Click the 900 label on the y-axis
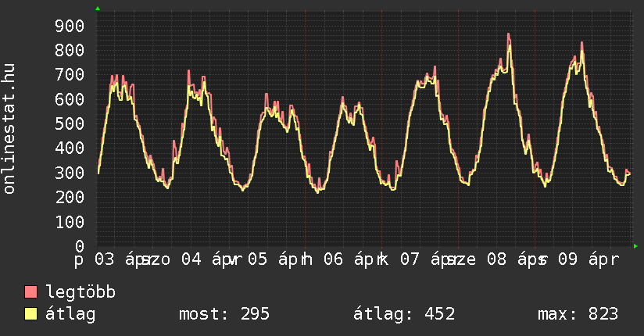This screenshot has height=336, width=644. point(70,27)
